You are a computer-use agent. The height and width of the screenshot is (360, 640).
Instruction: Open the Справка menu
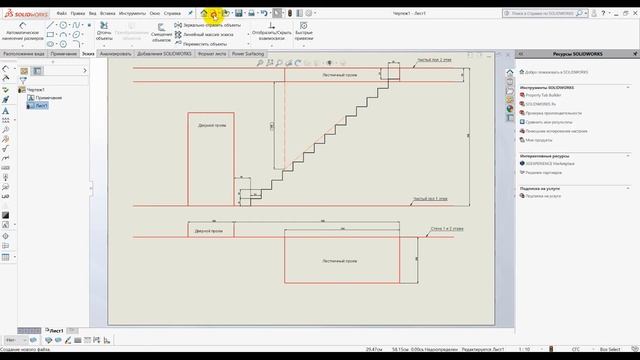pyautogui.click(x=172, y=13)
